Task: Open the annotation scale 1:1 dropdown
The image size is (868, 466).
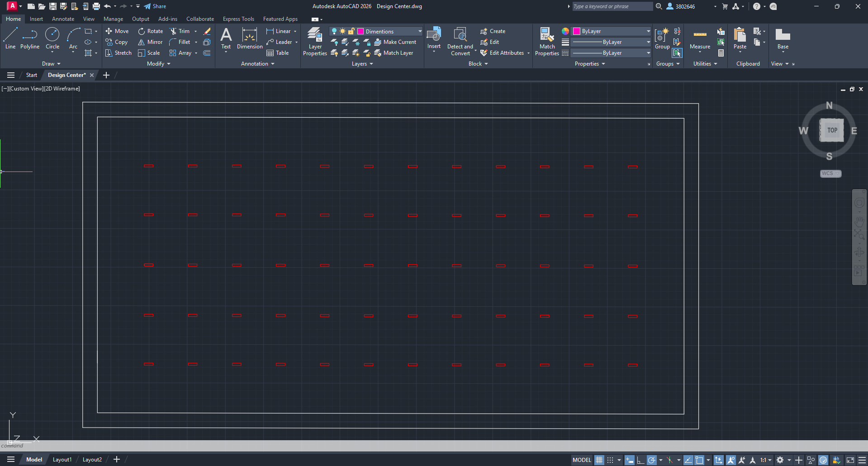Action: pyautogui.click(x=766, y=460)
